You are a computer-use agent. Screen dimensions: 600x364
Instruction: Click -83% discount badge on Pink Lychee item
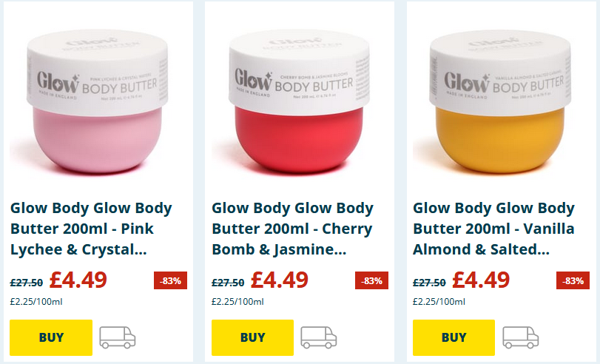pos(170,280)
